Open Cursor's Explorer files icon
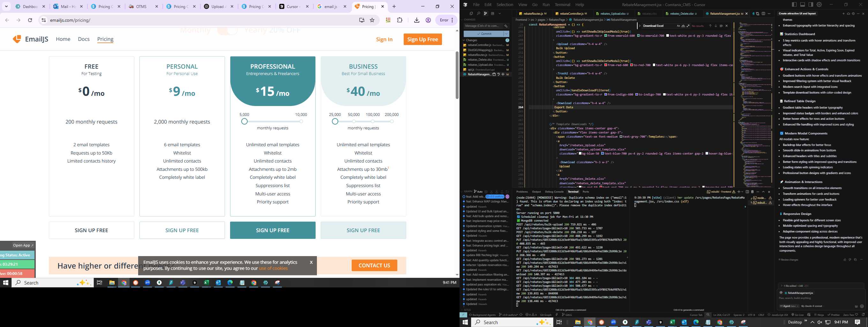This screenshot has height=327, width=868. (x=471, y=13)
